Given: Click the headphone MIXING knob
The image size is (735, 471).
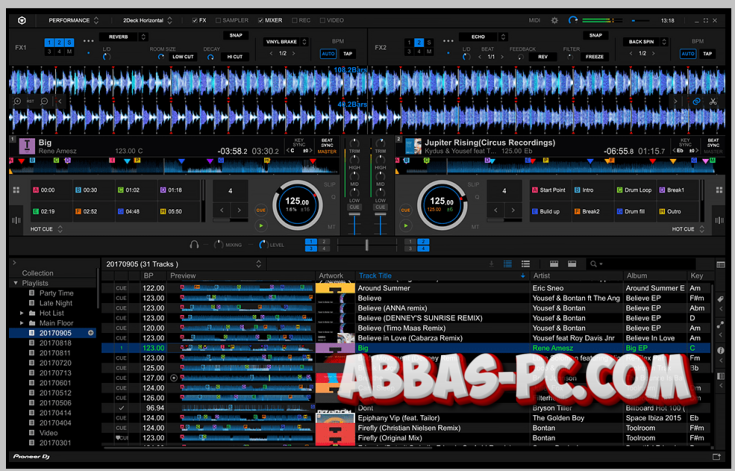Looking at the screenshot, I should (x=218, y=244).
